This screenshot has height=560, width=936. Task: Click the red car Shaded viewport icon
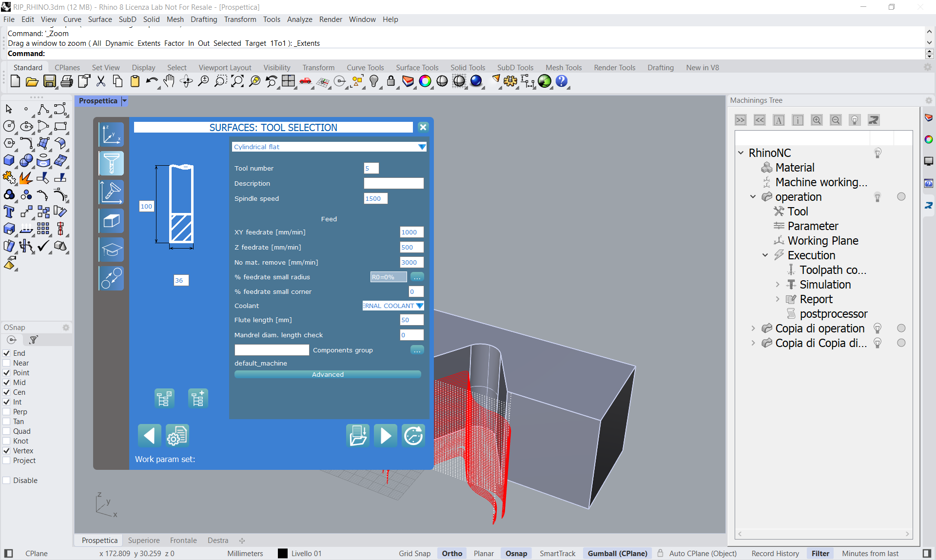point(306,81)
